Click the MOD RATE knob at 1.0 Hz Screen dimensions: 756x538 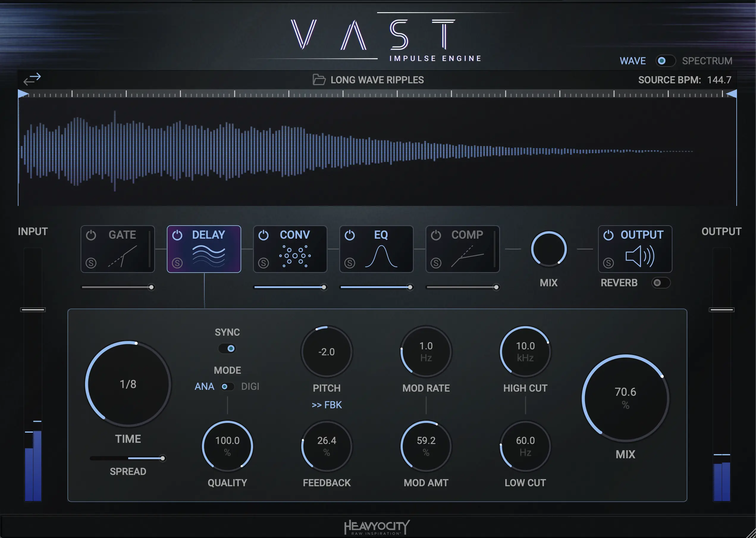426,351
